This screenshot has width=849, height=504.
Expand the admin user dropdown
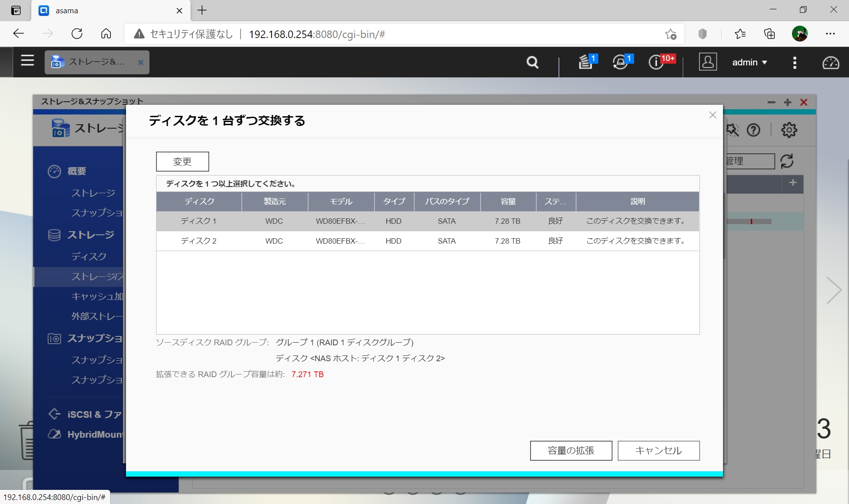click(x=749, y=62)
